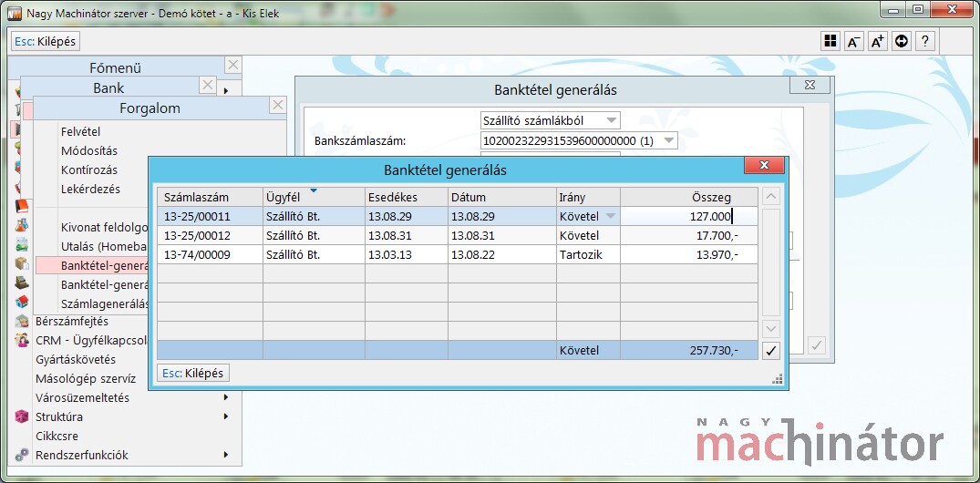Viewport: 980px width, 483px height.
Task: Select Felvétel in Forgalom menu
Action: pos(80,132)
